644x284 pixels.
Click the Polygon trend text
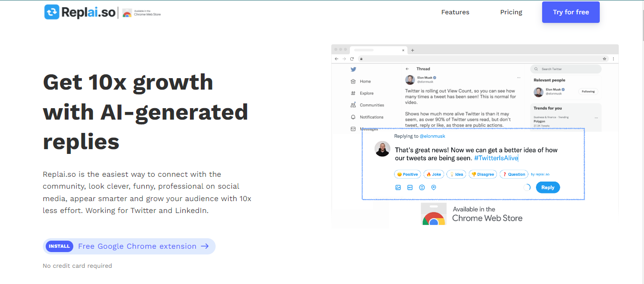[540, 122]
